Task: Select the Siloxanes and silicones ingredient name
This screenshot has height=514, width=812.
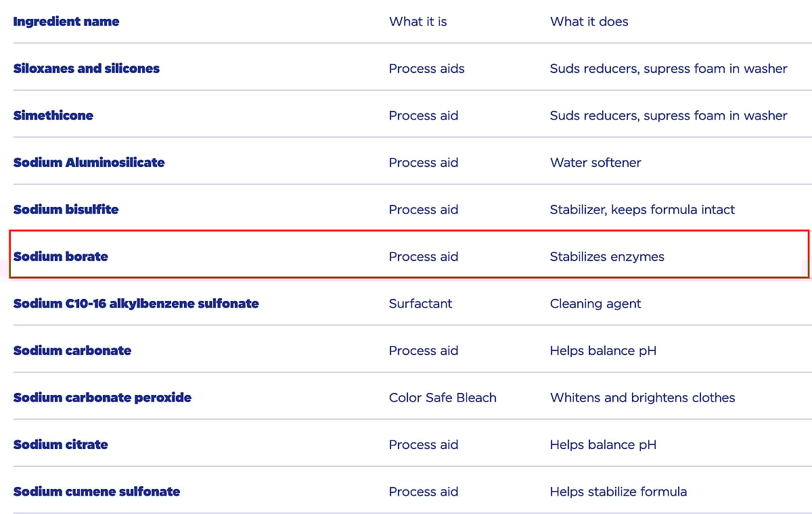Action: pos(87,68)
